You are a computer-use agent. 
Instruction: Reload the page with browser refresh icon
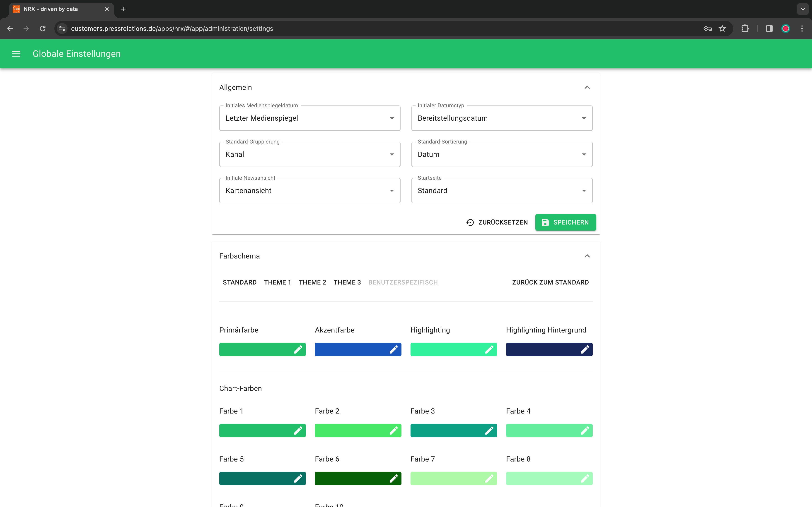point(43,29)
